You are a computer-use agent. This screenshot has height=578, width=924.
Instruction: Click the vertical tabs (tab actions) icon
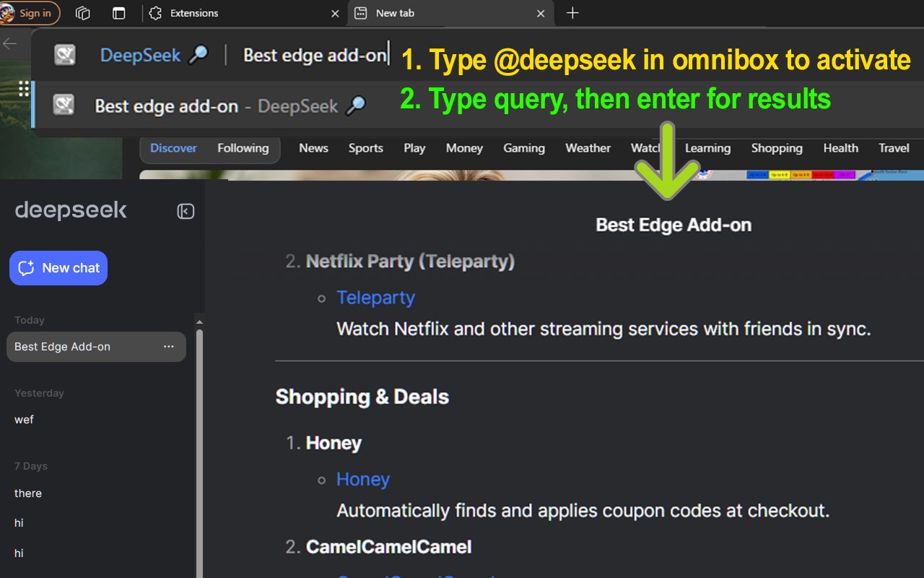coord(119,13)
